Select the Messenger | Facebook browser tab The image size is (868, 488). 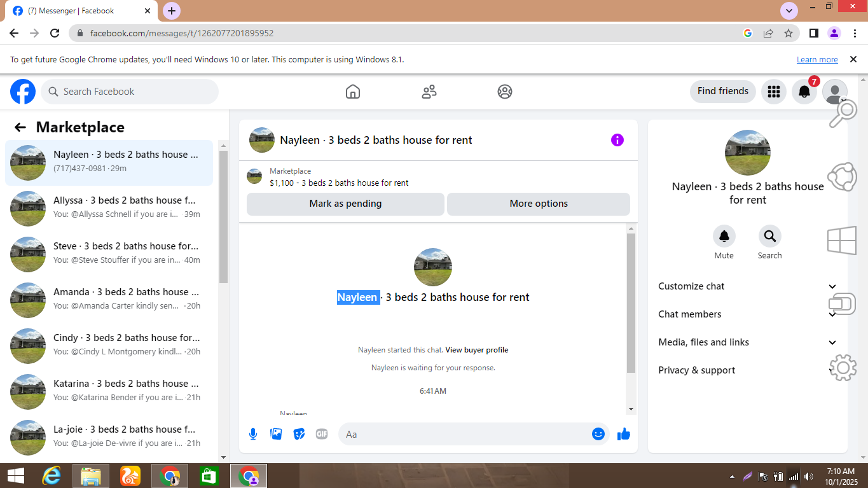tap(83, 11)
